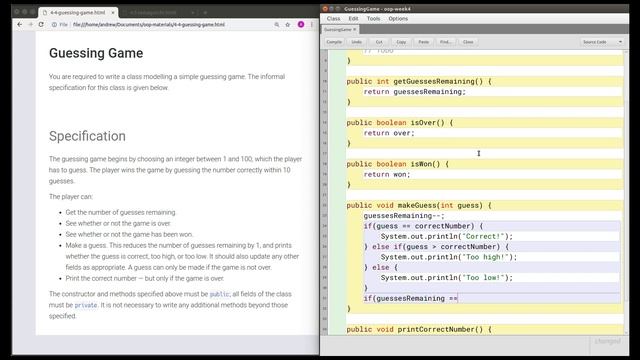640x360 pixels.
Task: Click the println("Too low!") line
Action: [447, 278]
